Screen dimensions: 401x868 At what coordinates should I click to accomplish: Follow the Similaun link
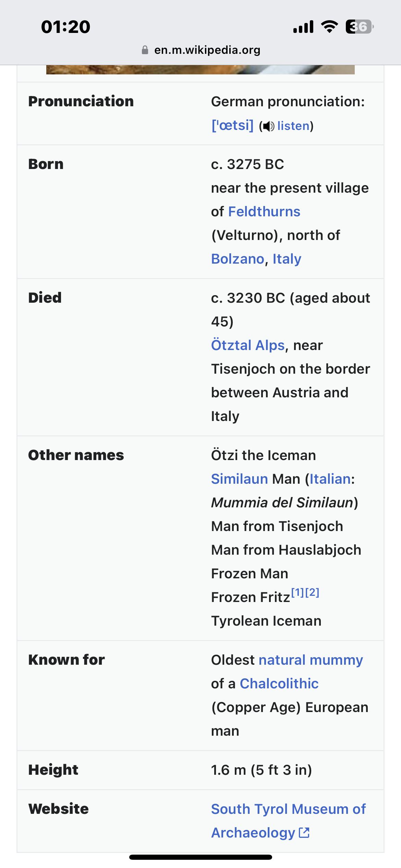(240, 479)
